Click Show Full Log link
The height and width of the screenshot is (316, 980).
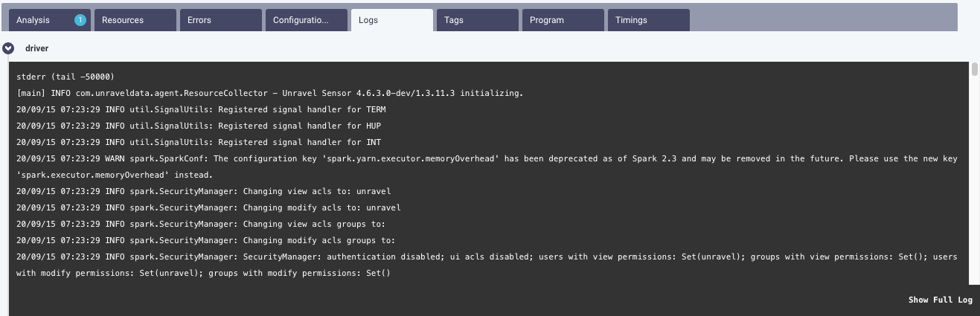(940, 300)
